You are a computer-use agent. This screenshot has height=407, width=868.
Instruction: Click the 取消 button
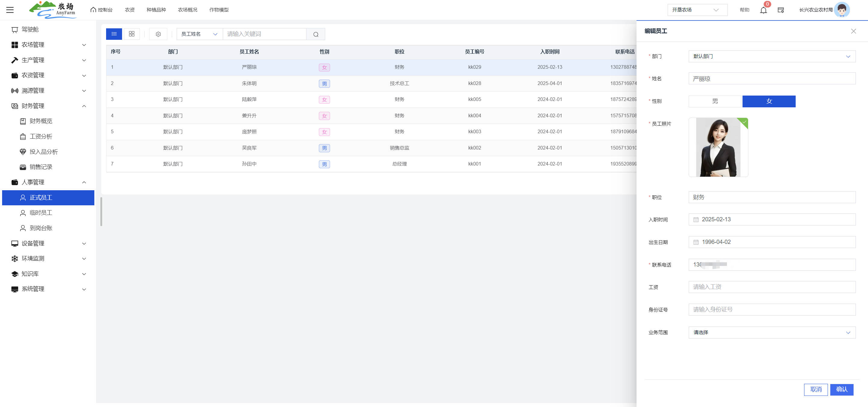click(x=816, y=390)
